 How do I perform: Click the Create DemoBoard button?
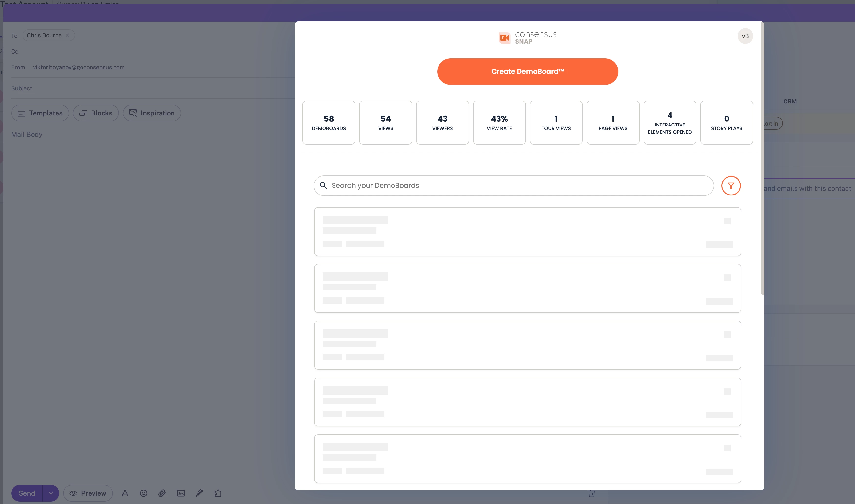coord(528,72)
